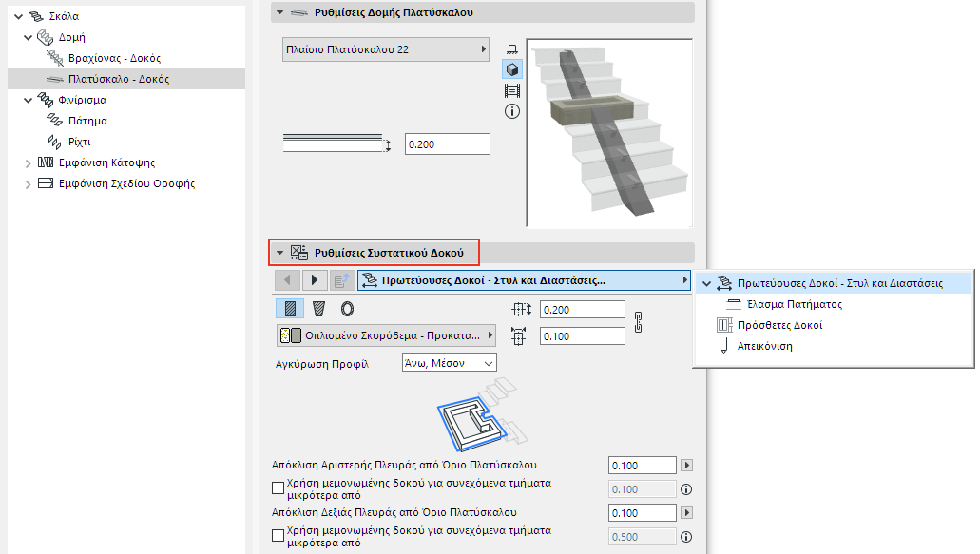Select Πλατύσκαλο - Δοκός tree item
This screenshot has width=980, height=554.
tap(119, 79)
